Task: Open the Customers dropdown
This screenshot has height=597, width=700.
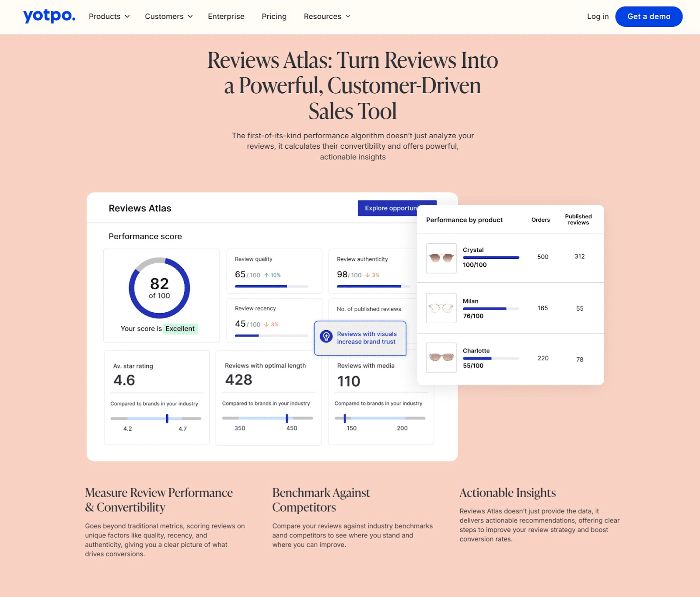Action: click(x=168, y=16)
